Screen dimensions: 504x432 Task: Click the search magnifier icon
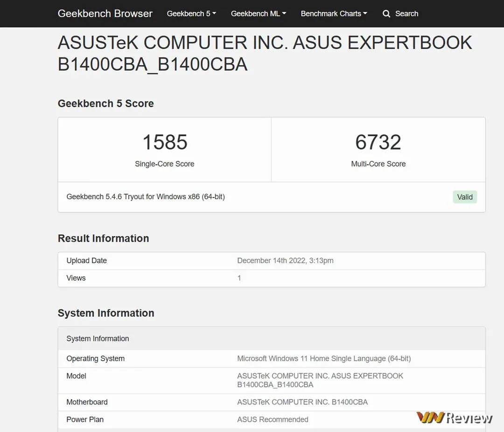click(x=386, y=14)
